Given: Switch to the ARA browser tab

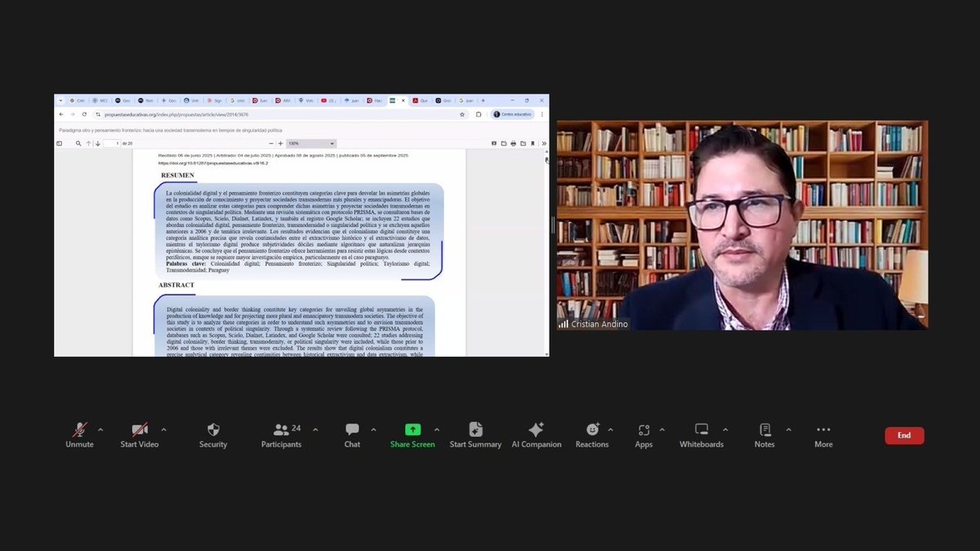Looking at the screenshot, I should coord(283,100).
